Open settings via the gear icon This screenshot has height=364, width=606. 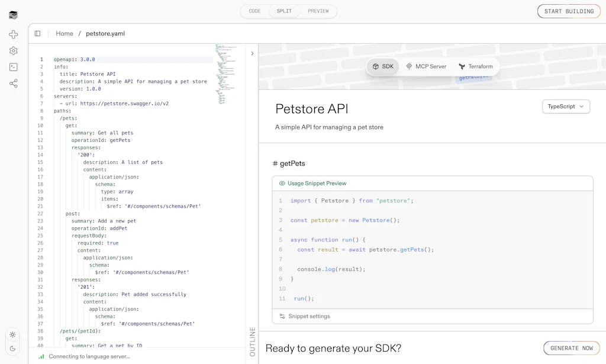click(x=14, y=51)
